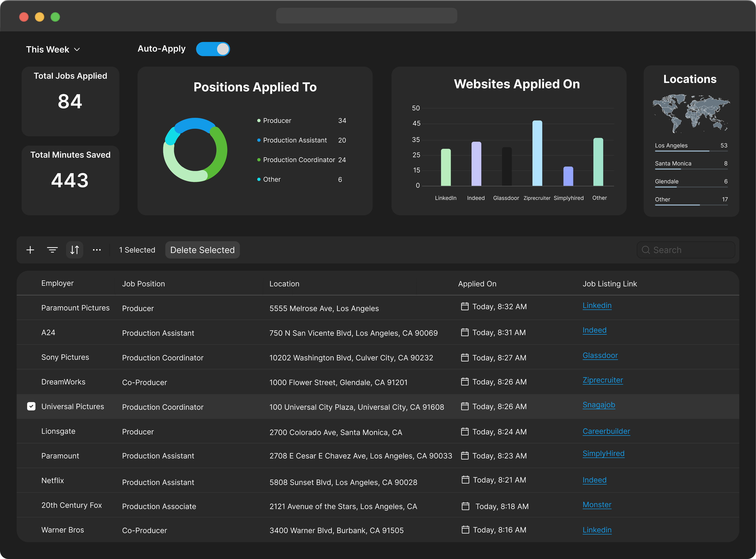
Task: Click the search magnifier icon
Action: (646, 250)
